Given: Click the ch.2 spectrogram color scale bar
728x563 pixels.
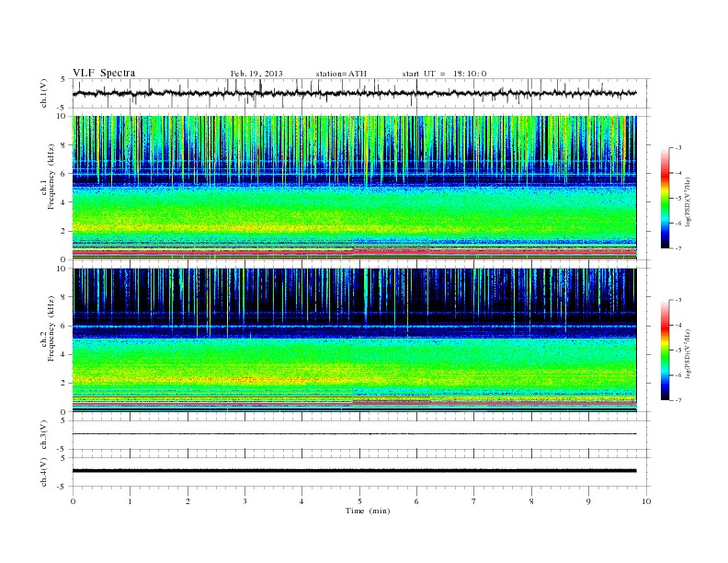Looking at the screenshot, I should [665, 350].
